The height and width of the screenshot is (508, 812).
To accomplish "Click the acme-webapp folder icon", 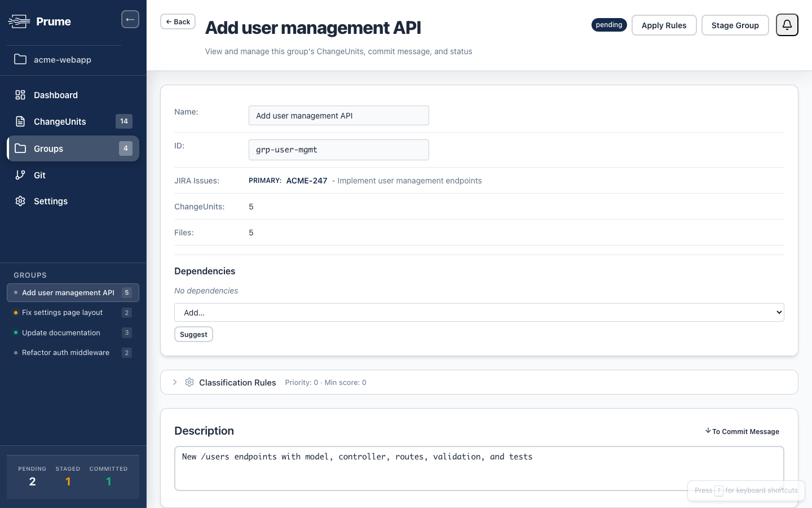I will 20,59.
